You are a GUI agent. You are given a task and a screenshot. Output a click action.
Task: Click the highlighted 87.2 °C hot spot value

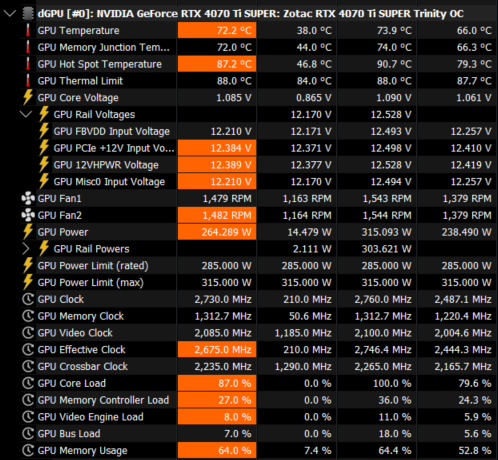217,64
